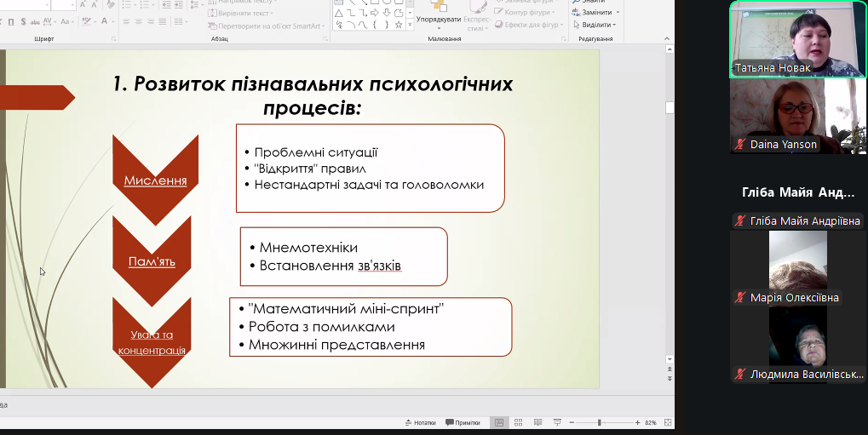Open Slide Sorter view
This screenshot has width=868, height=435.
click(519, 422)
